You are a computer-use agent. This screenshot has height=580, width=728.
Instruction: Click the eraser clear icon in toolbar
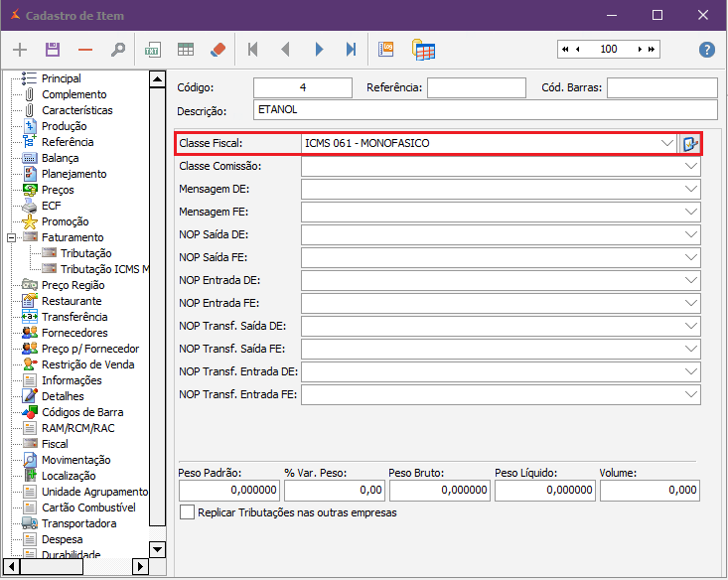218,50
